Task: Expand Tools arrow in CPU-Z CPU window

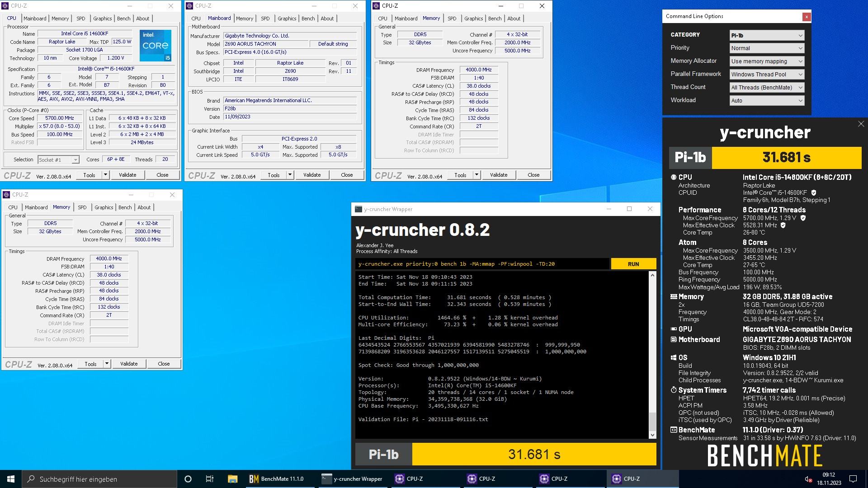Action: [x=105, y=175]
